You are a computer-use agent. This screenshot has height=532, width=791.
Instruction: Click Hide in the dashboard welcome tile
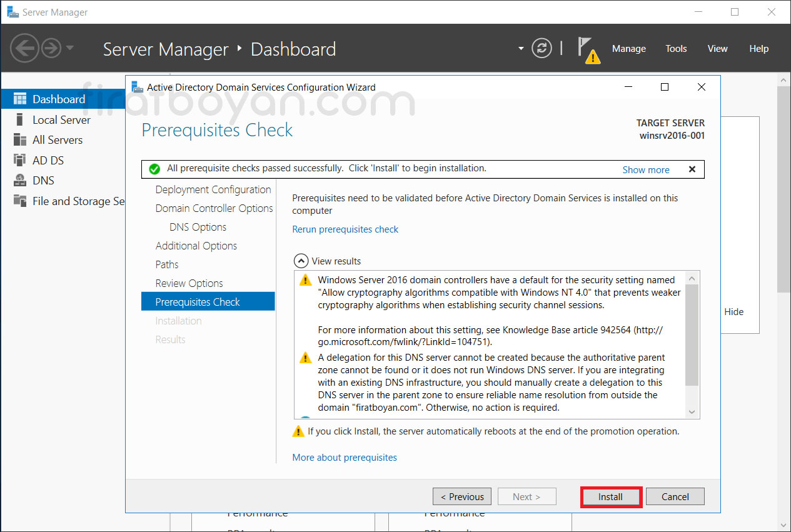(734, 311)
